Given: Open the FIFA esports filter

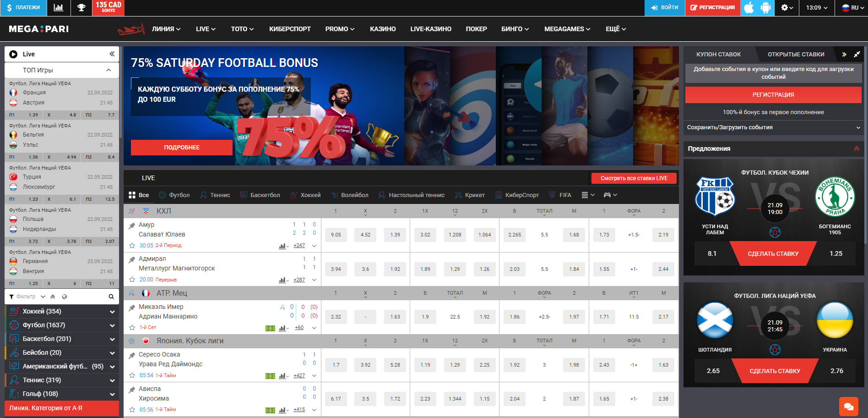Looking at the screenshot, I should [560, 195].
